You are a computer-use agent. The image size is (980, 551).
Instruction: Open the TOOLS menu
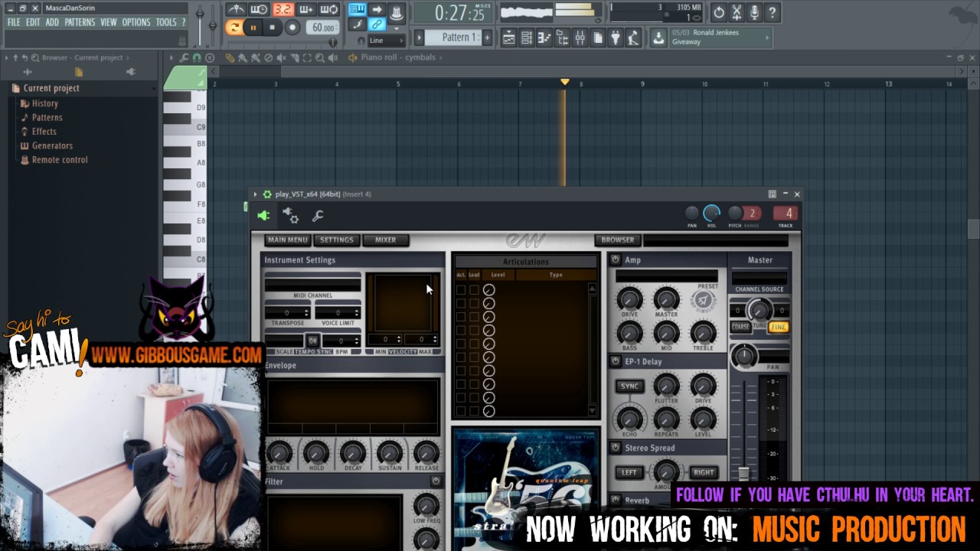tap(166, 22)
